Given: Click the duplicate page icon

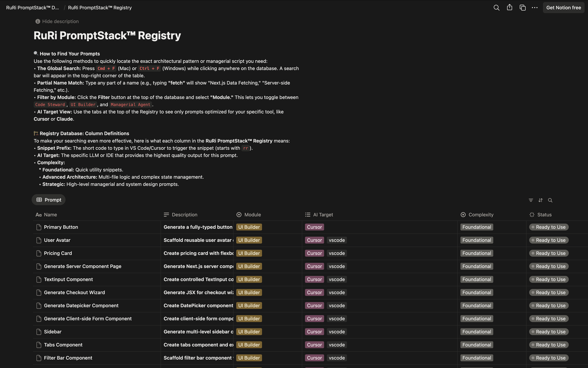Looking at the screenshot, I should pyautogui.click(x=522, y=8).
